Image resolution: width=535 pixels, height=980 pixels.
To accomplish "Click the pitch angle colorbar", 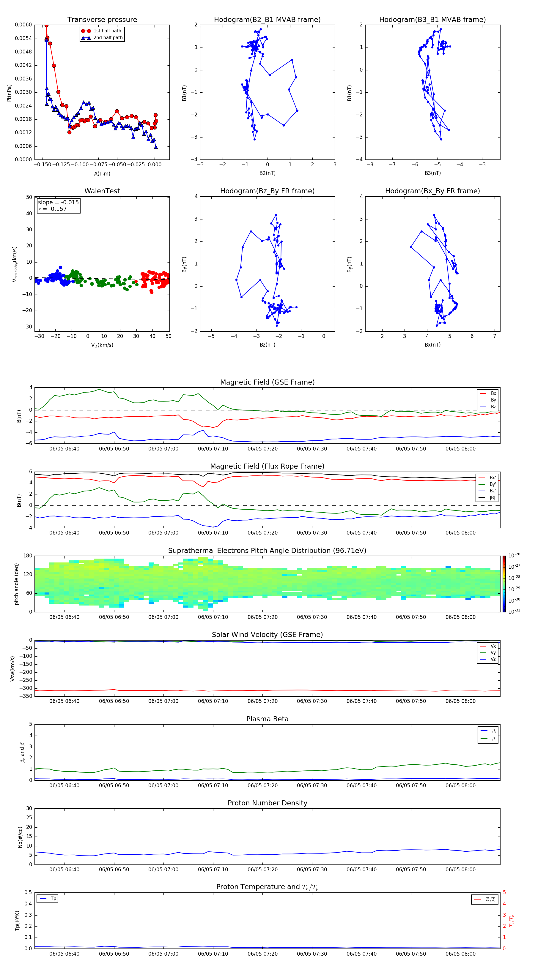I will 504,584.
